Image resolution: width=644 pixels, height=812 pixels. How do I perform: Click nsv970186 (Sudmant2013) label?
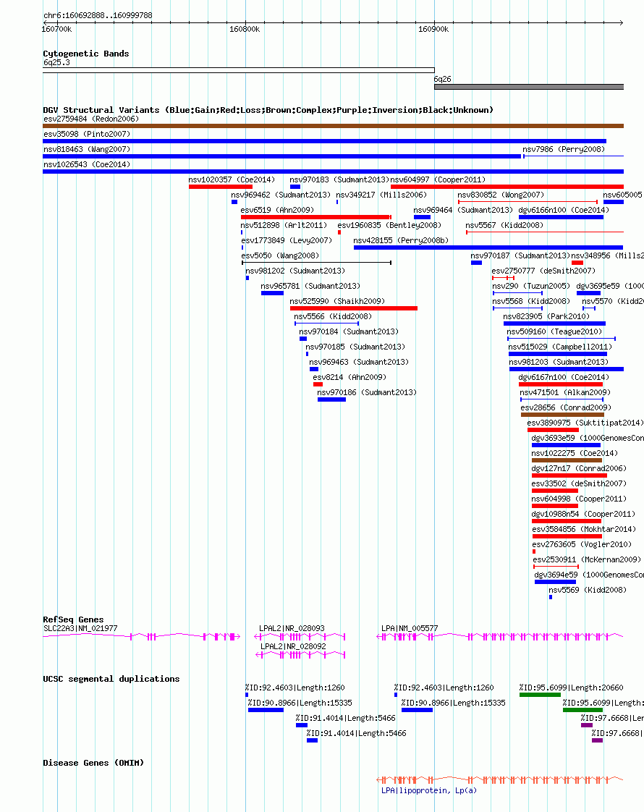367,392
